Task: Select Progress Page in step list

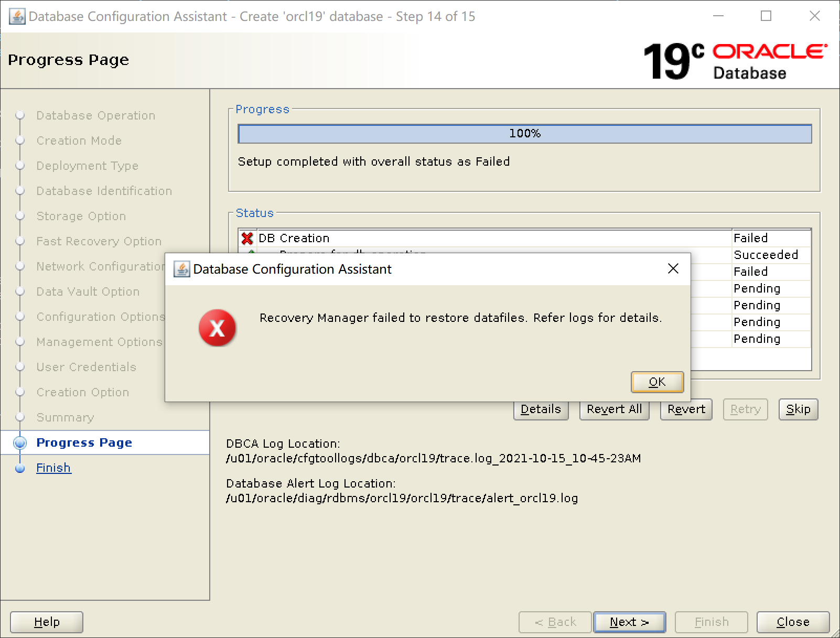Action: (84, 442)
